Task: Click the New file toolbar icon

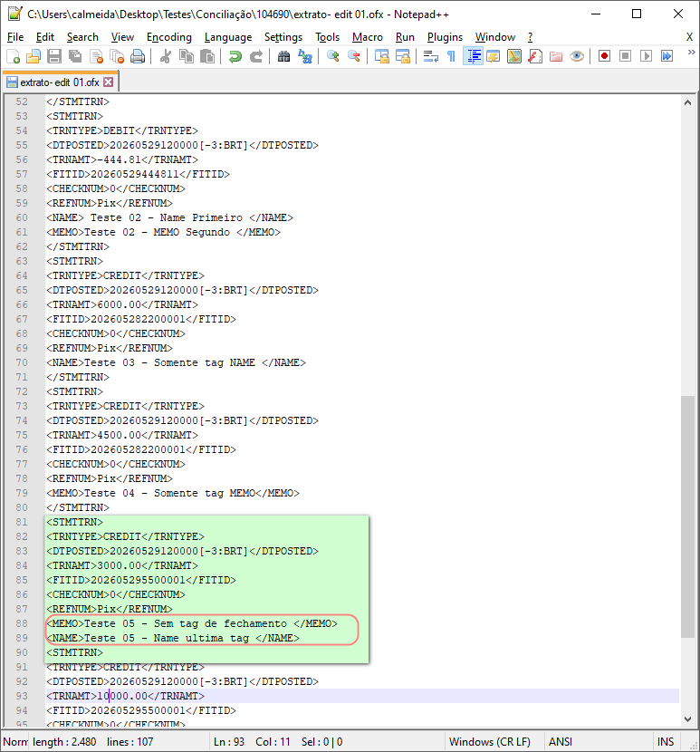Action: [14, 56]
